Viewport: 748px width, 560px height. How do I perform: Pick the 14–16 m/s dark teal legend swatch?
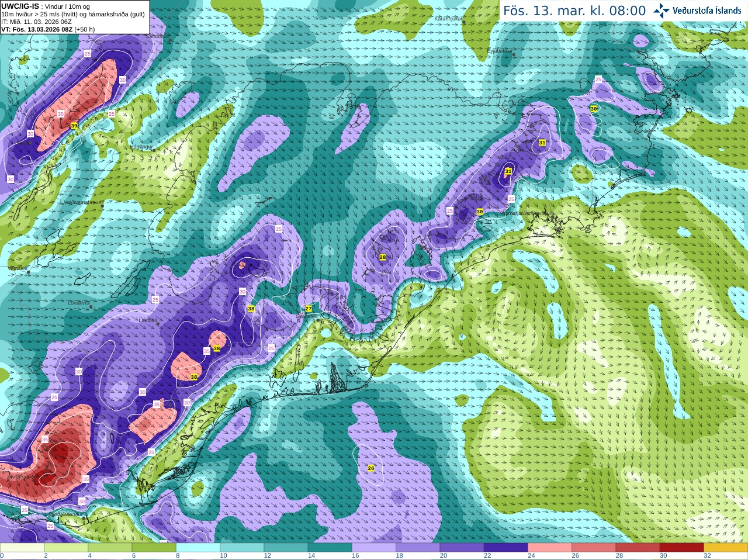coord(330,548)
